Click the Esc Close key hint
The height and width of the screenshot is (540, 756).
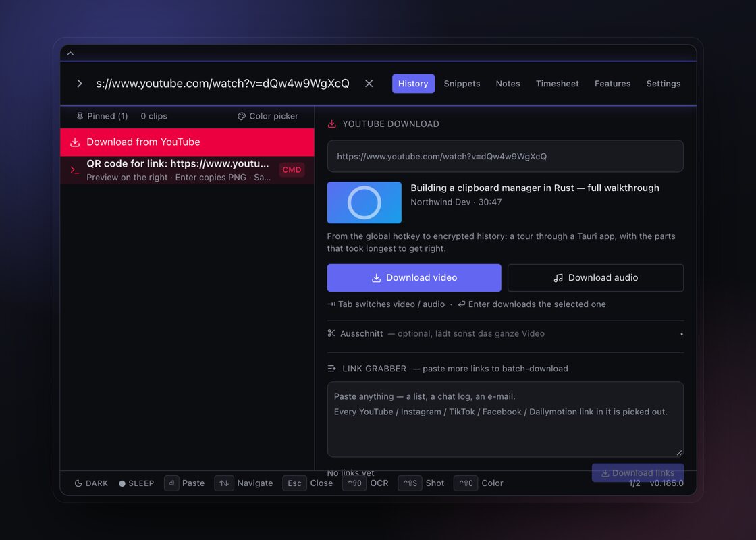point(308,483)
